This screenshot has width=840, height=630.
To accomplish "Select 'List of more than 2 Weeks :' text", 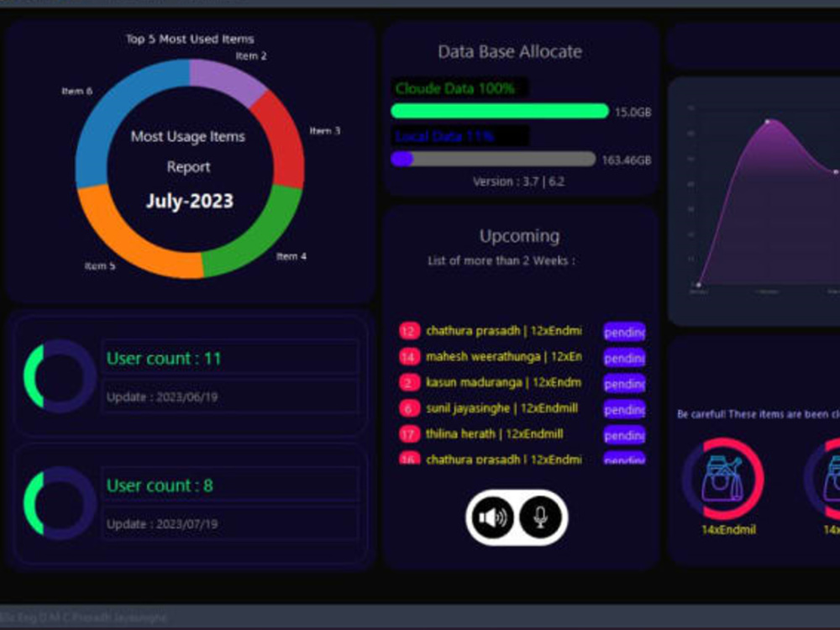I will tap(501, 261).
